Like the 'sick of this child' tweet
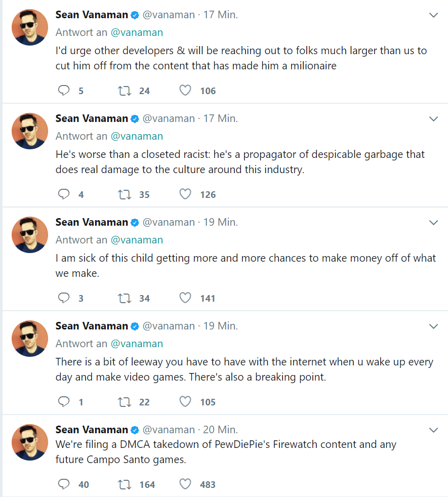The height and width of the screenshot is (497, 448). pyautogui.click(x=185, y=298)
